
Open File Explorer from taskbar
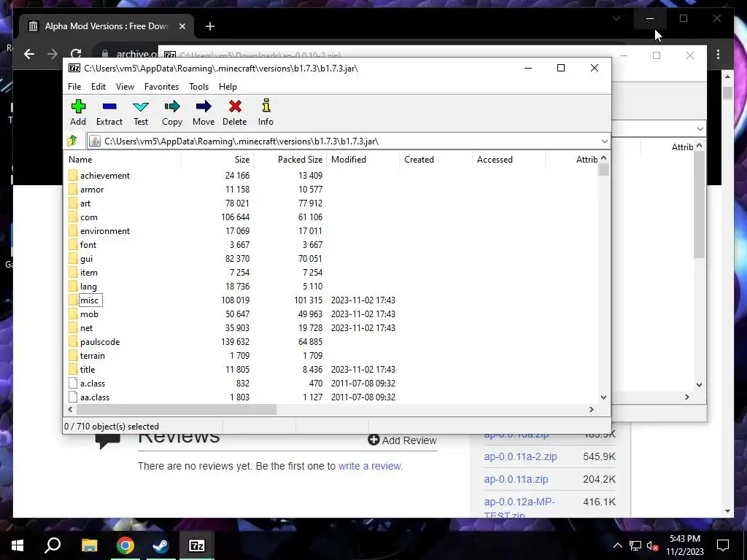(x=89, y=545)
